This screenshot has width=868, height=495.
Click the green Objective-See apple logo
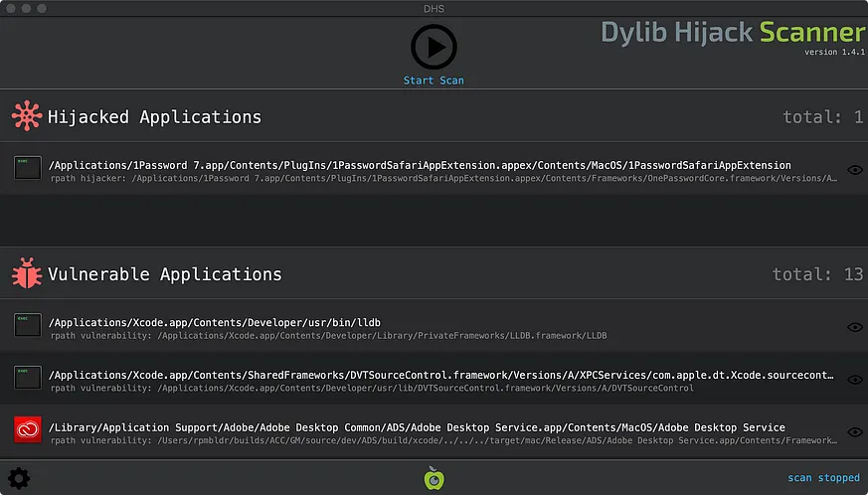434,478
